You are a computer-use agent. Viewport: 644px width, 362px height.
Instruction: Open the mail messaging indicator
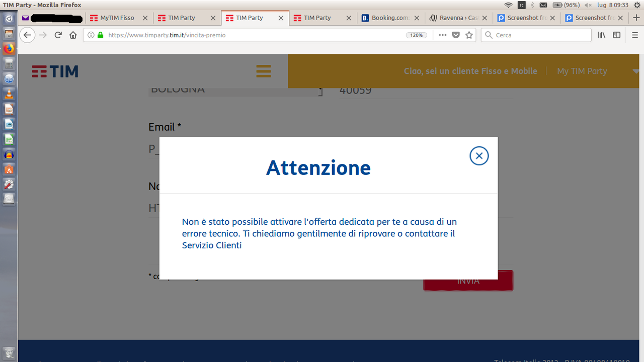click(x=543, y=5)
